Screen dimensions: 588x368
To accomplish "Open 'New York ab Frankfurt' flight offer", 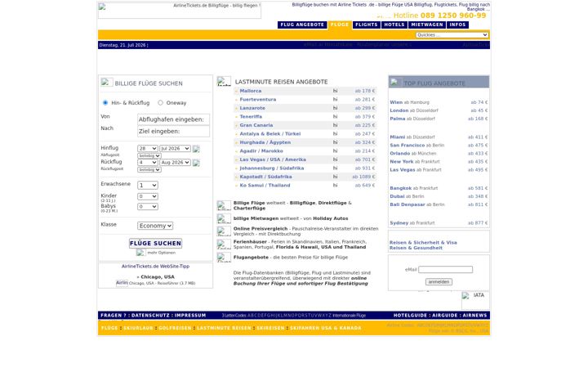I will 415,161.
